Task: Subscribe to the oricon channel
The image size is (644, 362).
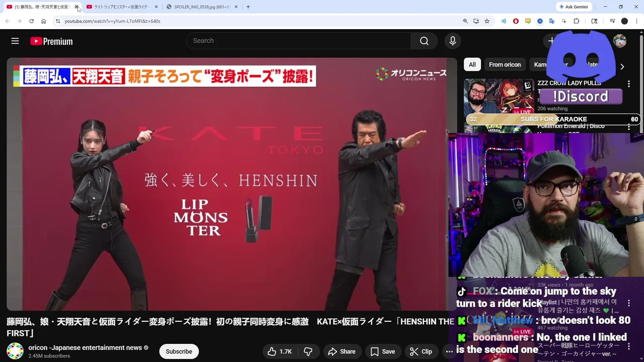Action: [x=179, y=351]
